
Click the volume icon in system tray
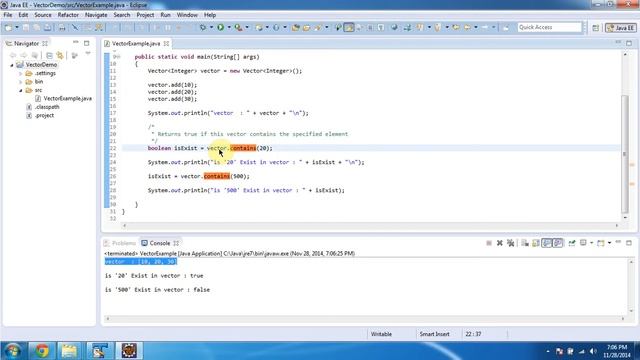(x=593, y=351)
